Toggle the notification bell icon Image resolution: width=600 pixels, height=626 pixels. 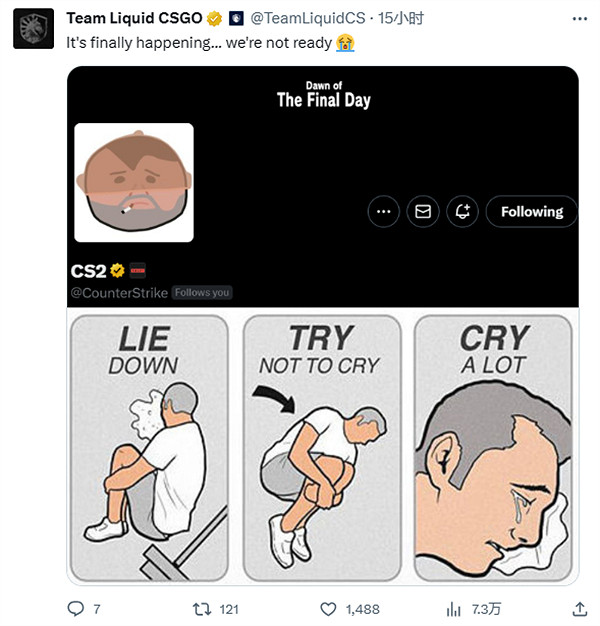[462, 211]
